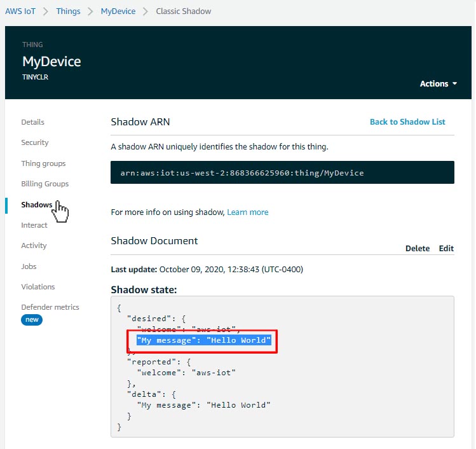The height and width of the screenshot is (449, 476).
Task: Select the Security sidebar tab
Action: coord(34,142)
